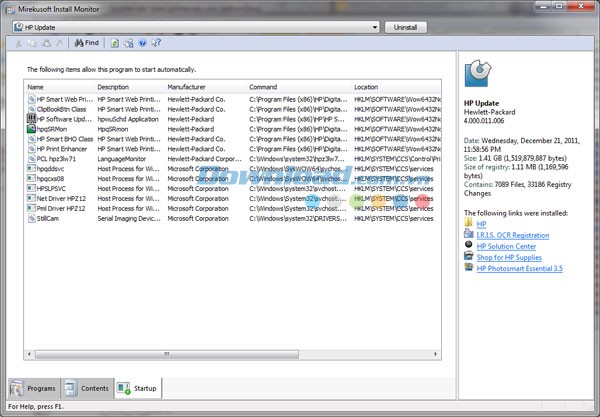Click the hpqddsvc service row icon
This screenshot has height=417, width=600.
coord(31,168)
